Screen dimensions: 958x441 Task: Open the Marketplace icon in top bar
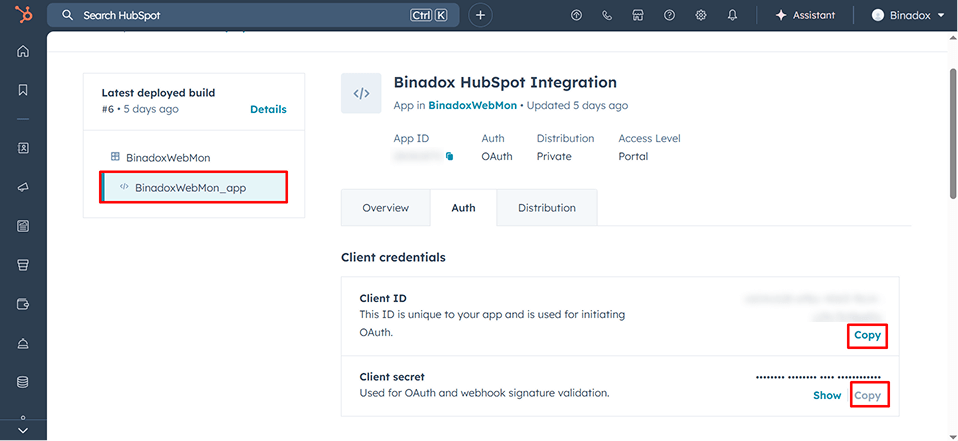(638, 15)
